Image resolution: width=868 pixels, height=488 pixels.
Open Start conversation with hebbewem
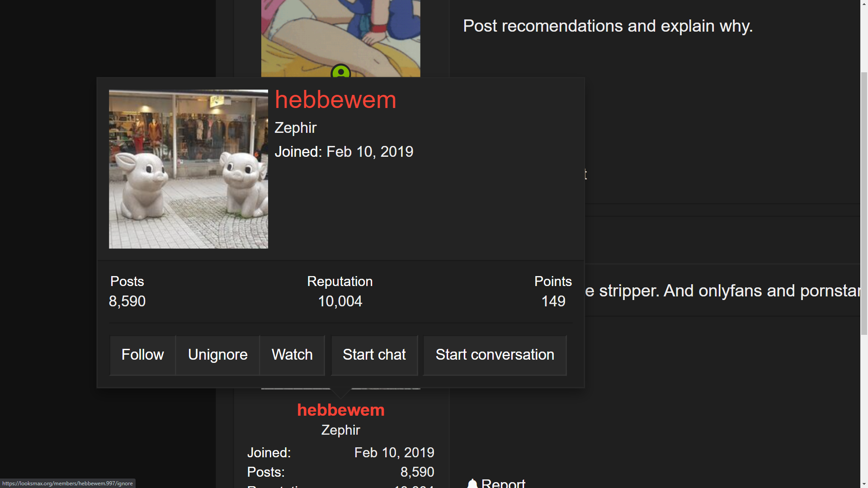[x=495, y=355]
